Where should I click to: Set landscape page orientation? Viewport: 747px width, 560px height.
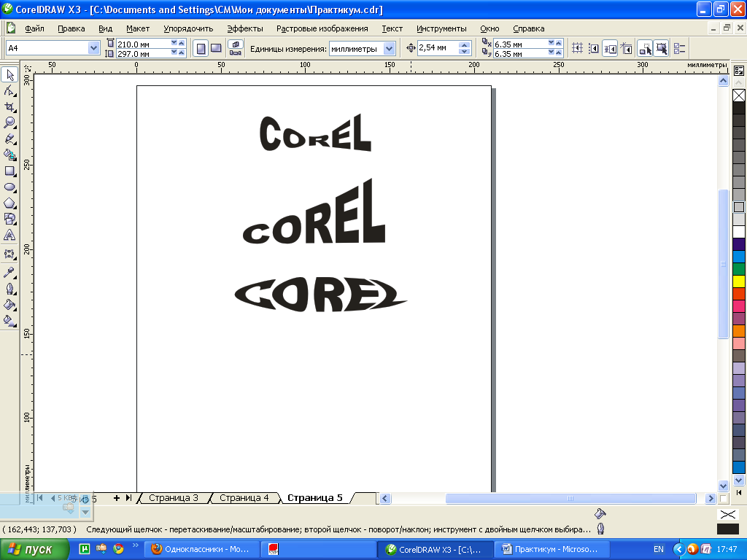[216, 48]
